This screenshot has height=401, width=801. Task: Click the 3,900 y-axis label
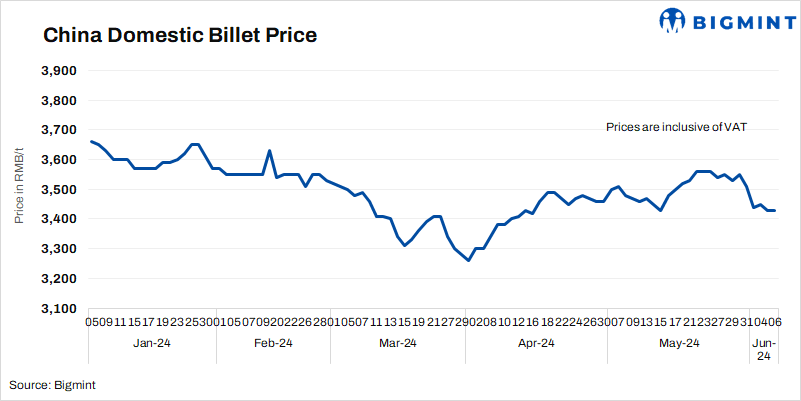point(60,71)
